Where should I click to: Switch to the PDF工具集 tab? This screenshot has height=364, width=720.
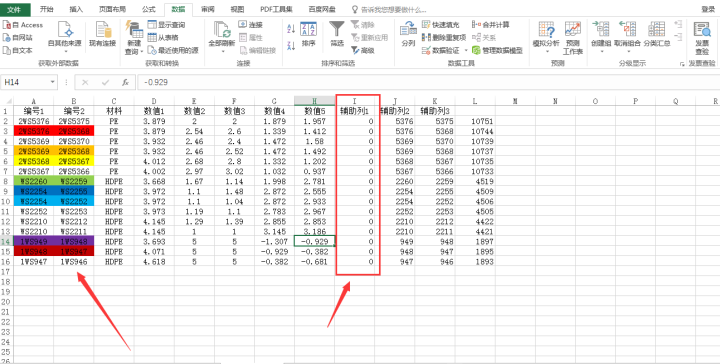[276, 9]
